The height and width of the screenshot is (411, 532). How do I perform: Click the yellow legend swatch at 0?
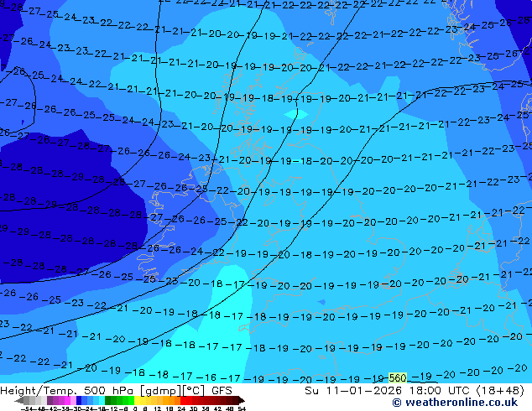(x=137, y=400)
